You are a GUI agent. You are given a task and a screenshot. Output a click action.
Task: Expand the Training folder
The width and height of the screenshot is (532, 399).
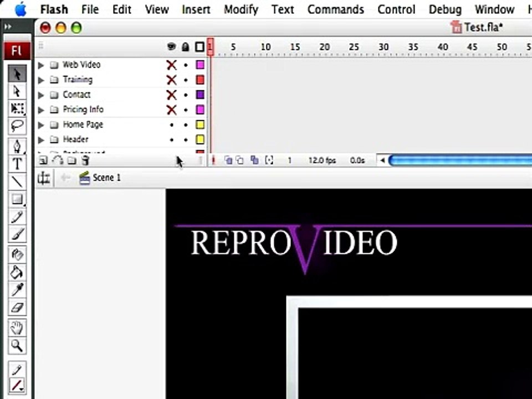[41, 80]
